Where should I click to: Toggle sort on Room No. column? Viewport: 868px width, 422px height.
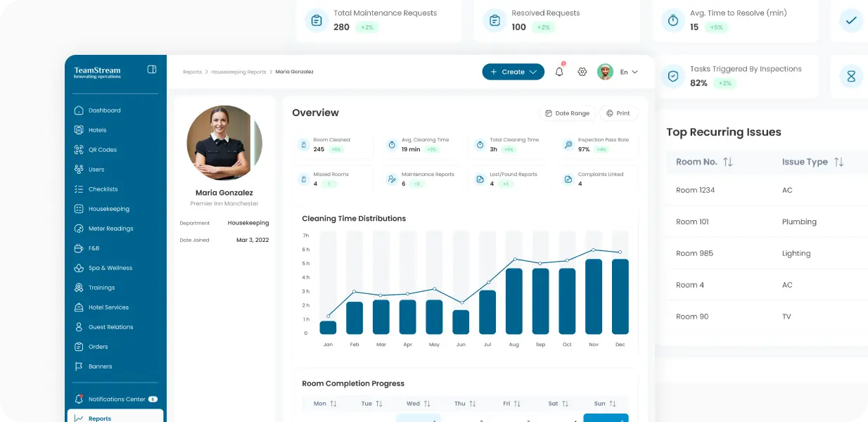pos(727,162)
